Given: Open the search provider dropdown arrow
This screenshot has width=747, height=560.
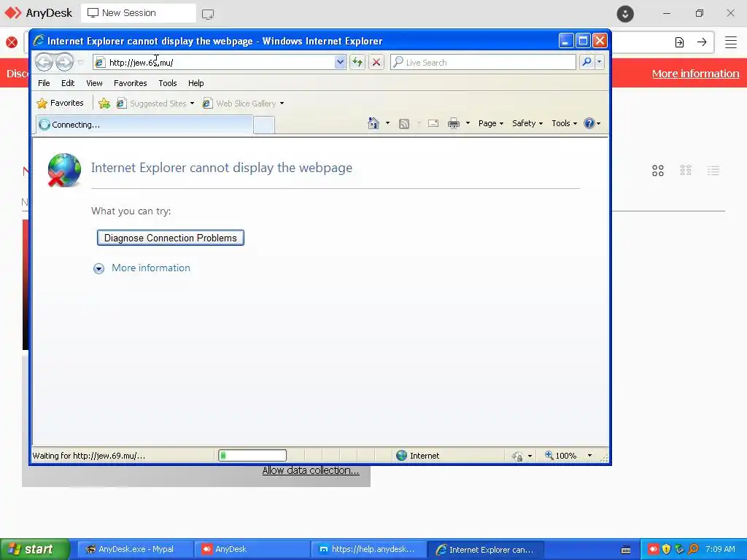Looking at the screenshot, I should [x=600, y=62].
